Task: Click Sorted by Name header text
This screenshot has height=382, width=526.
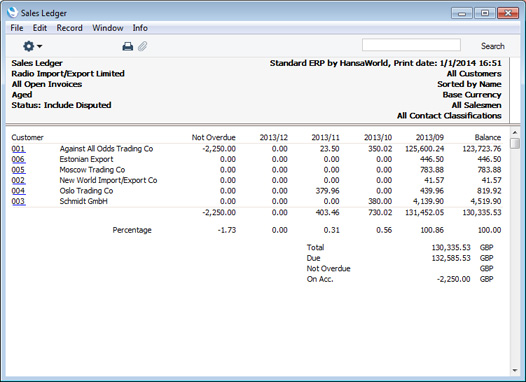Action: (469, 84)
